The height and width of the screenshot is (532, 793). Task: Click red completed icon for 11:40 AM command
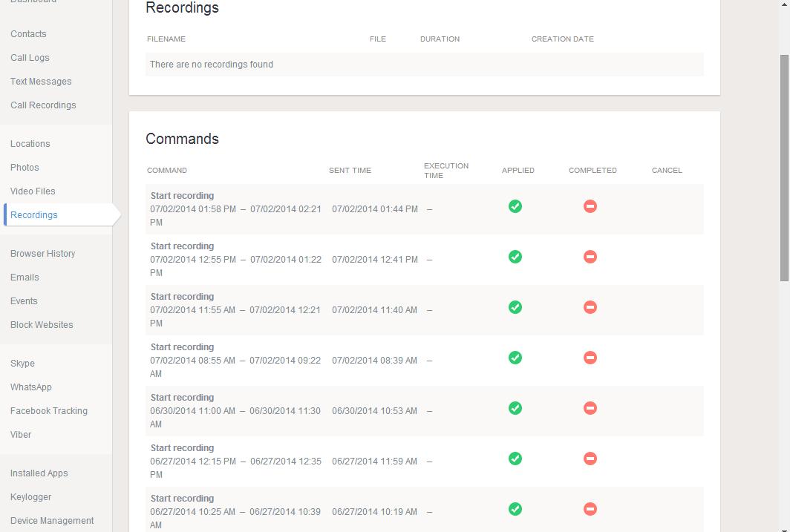590,307
